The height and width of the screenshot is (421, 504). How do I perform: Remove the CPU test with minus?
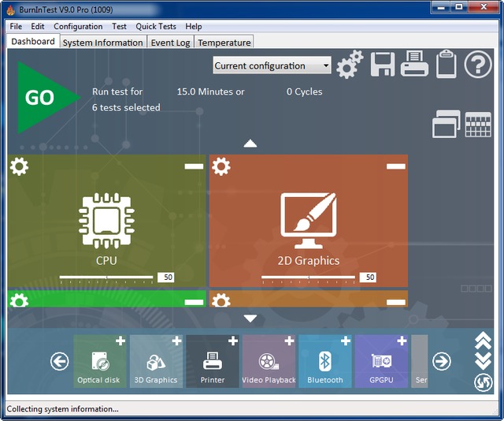point(194,166)
